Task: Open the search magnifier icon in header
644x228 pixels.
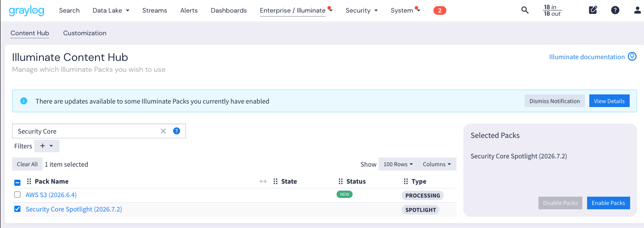Action: [525, 10]
